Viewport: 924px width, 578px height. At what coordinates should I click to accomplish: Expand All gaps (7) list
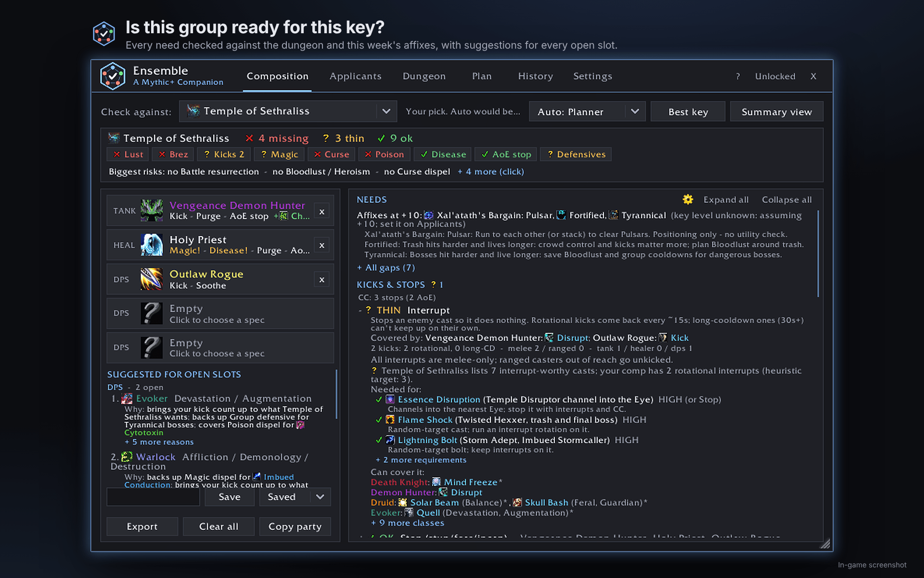386,267
